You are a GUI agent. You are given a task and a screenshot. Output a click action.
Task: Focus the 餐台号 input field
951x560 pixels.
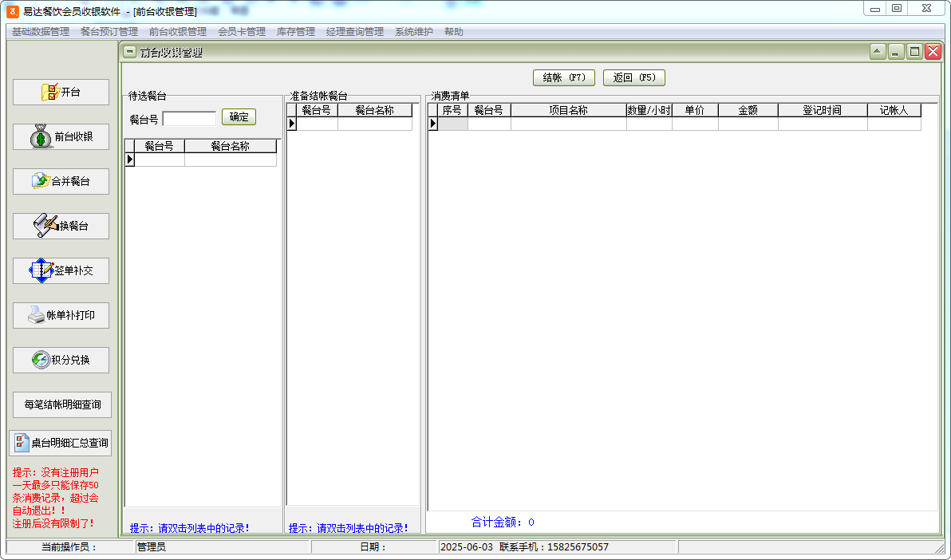click(189, 119)
